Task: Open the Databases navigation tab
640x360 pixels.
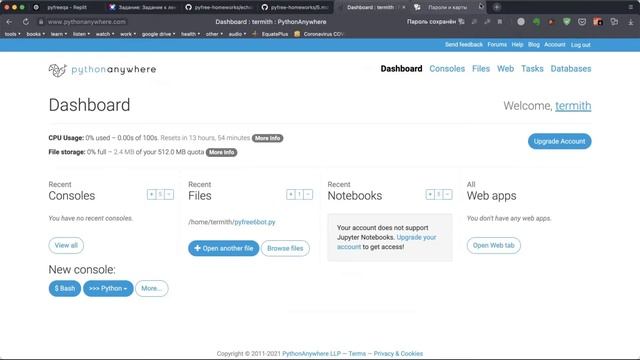Action: (571, 69)
